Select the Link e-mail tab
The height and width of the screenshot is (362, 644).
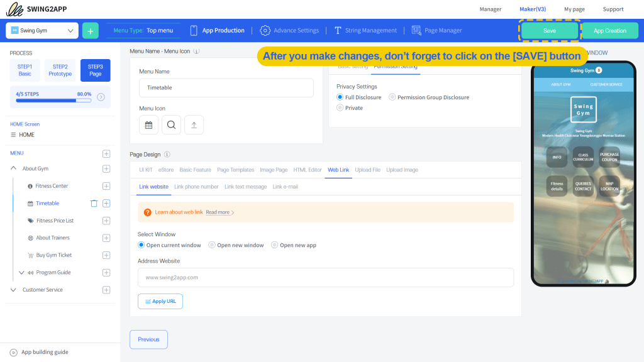coord(286,187)
